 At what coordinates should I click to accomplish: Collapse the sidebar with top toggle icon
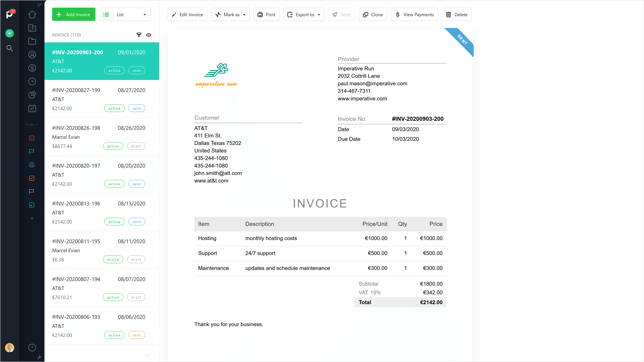tap(39, 5)
